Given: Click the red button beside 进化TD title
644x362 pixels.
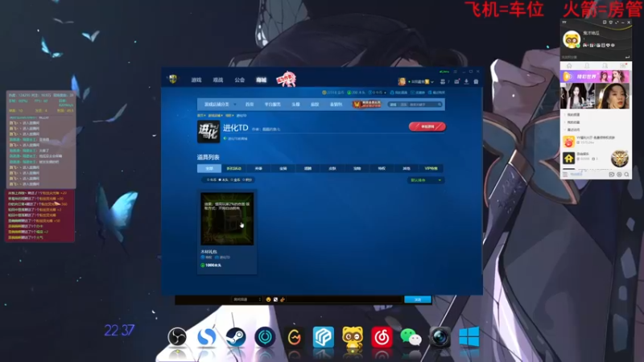Looking at the screenshot, I should point(427,127).
